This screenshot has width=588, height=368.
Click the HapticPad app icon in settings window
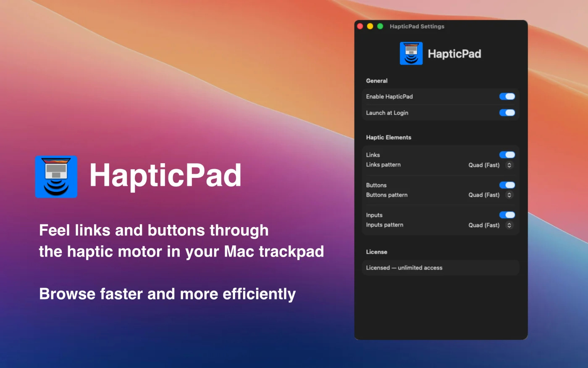411,53
